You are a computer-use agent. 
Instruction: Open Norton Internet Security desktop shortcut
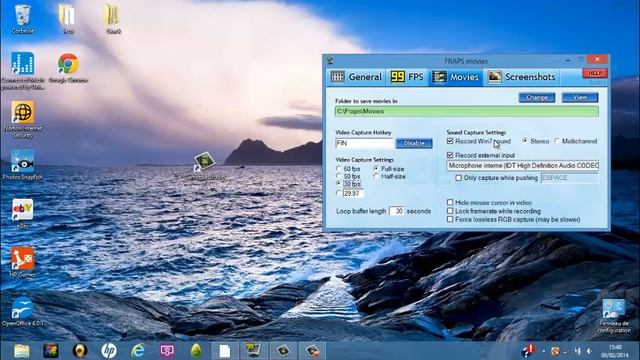pos(23,119)
